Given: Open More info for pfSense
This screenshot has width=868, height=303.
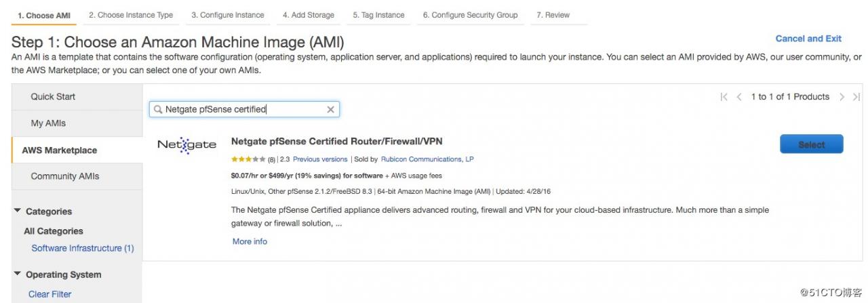Looking at the screenshot, I should pos(250,241).
